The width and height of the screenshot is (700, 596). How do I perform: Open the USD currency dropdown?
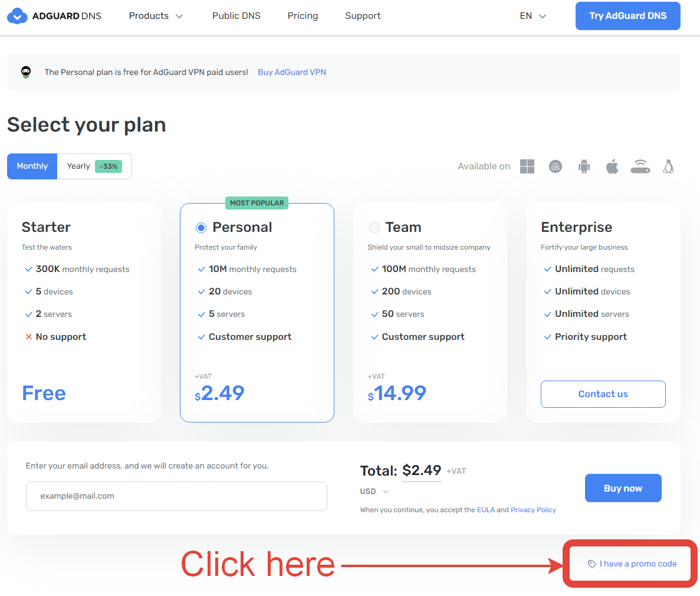(x=374, y=492)
